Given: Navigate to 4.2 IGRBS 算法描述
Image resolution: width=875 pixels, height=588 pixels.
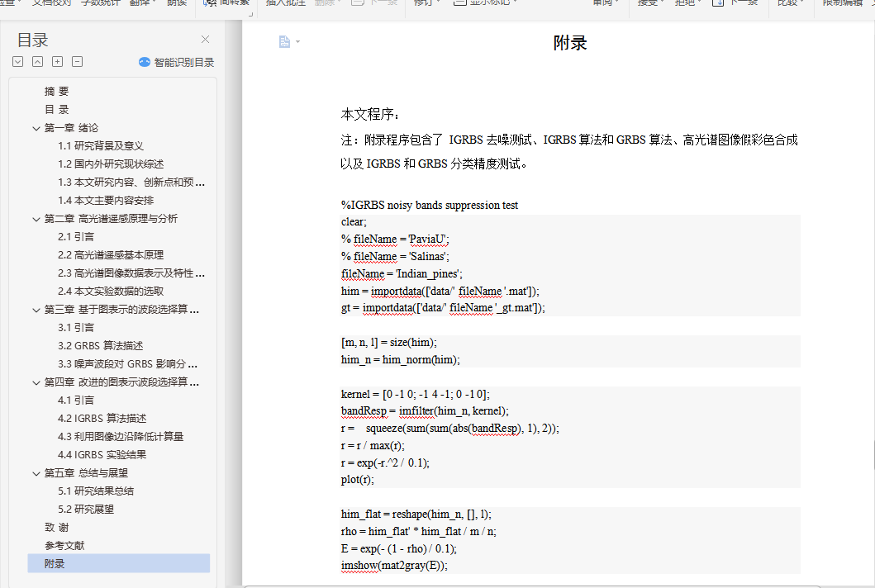Looking at the screenshot, I should click(102, 419).
